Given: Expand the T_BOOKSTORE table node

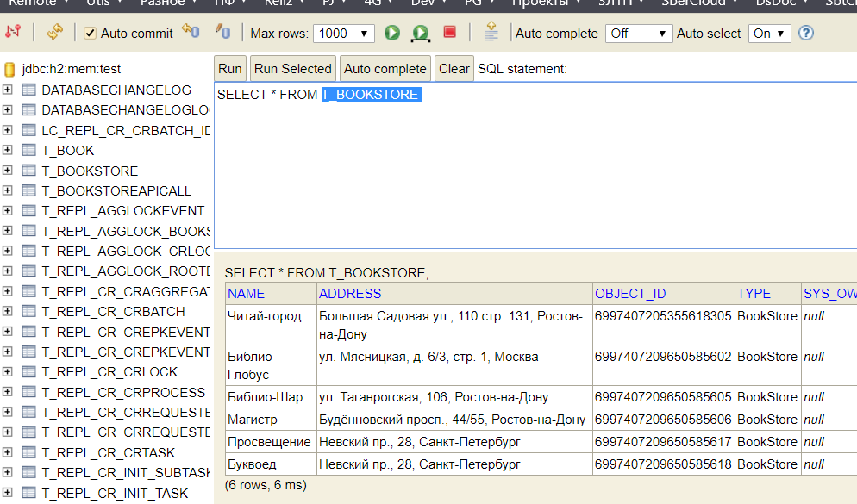Looking at the screenshot, I should 8,171.
